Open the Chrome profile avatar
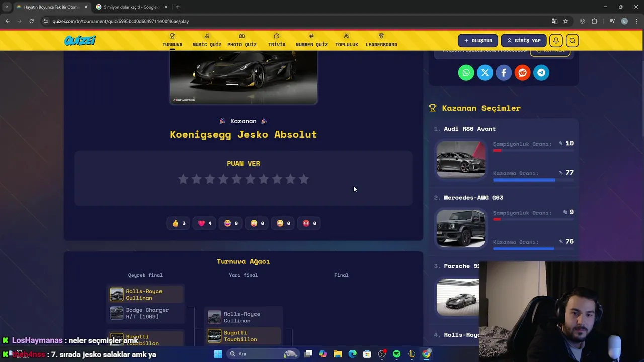The image size is (644, 362). point(624,21)
